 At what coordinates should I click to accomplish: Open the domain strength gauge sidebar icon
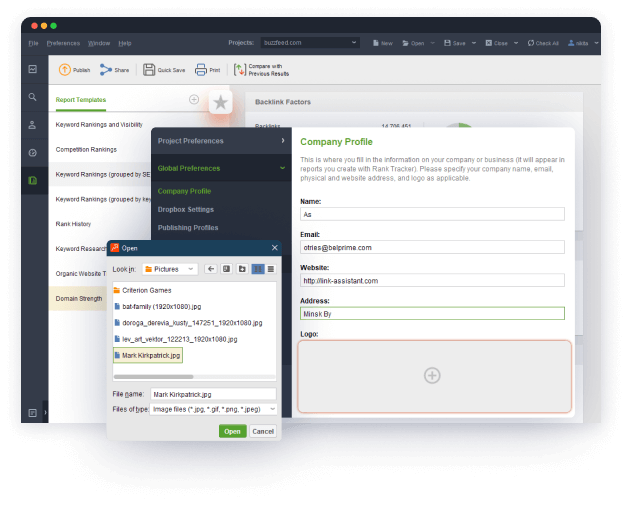32,153
